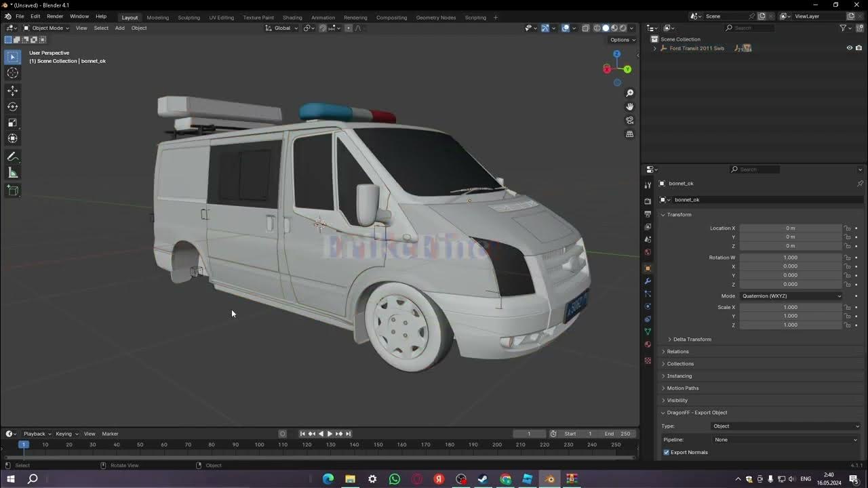Open the View Layer properties tab
868x488 pixels.
pos(648,226)
